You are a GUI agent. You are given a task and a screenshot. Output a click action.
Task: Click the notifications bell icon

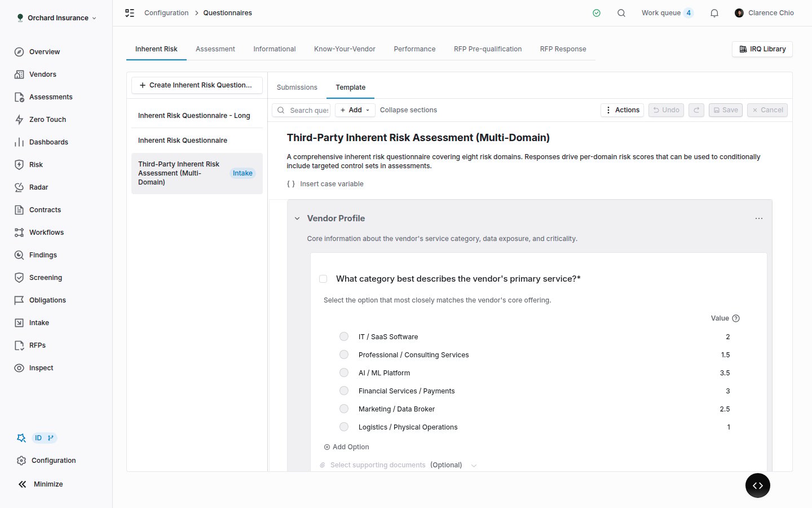[x=714, y=13]
